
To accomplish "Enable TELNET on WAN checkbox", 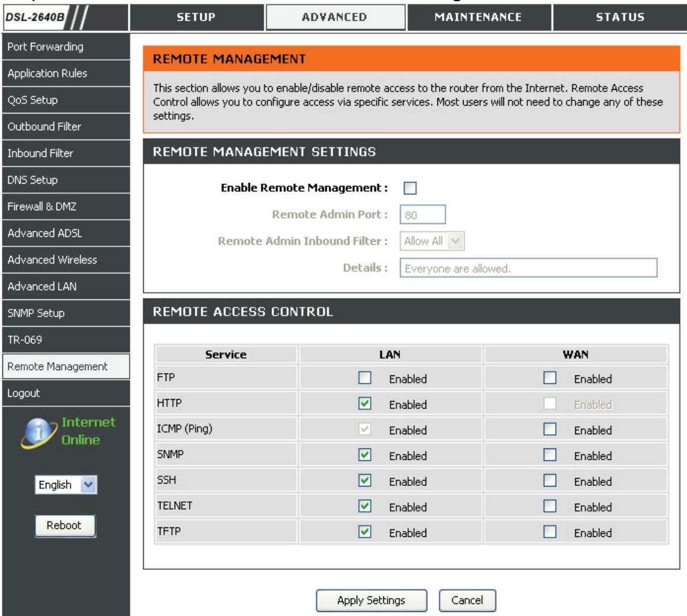I will (x=550, y=507).
